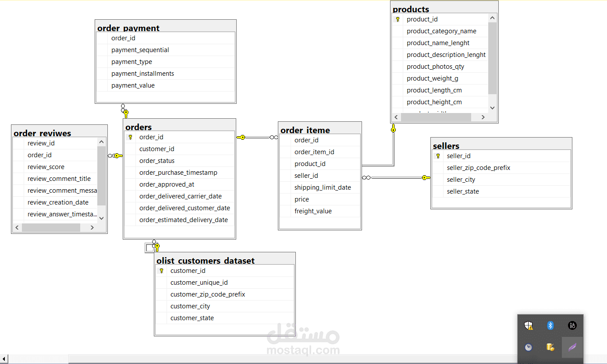Viewport: 607px width, 364px height.
Task: Click the key symbol on the order payment relationship line
Action: [x=126, y=113]
